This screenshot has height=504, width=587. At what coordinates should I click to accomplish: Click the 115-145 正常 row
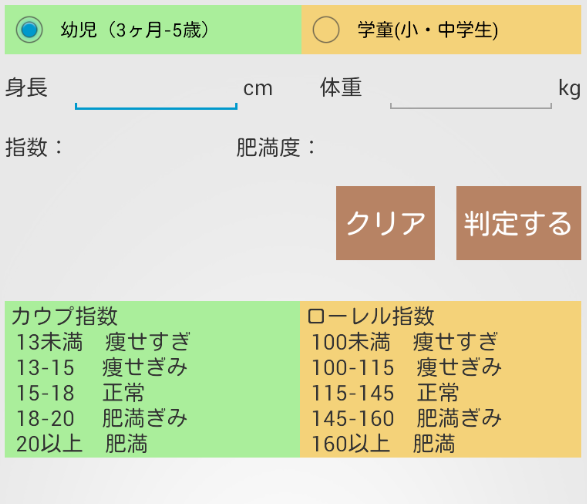tap(385, 393)
